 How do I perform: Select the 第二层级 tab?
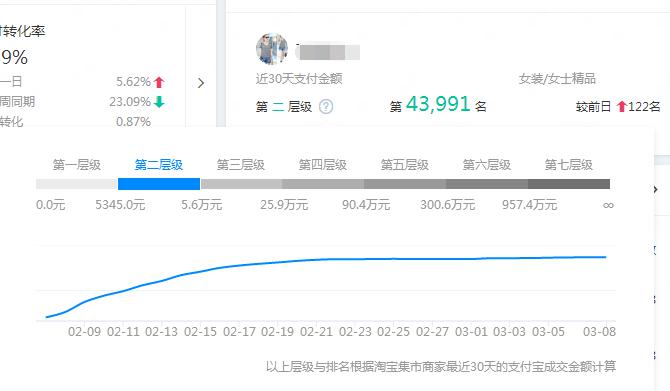pyautogui.click(x=159, y=165)
